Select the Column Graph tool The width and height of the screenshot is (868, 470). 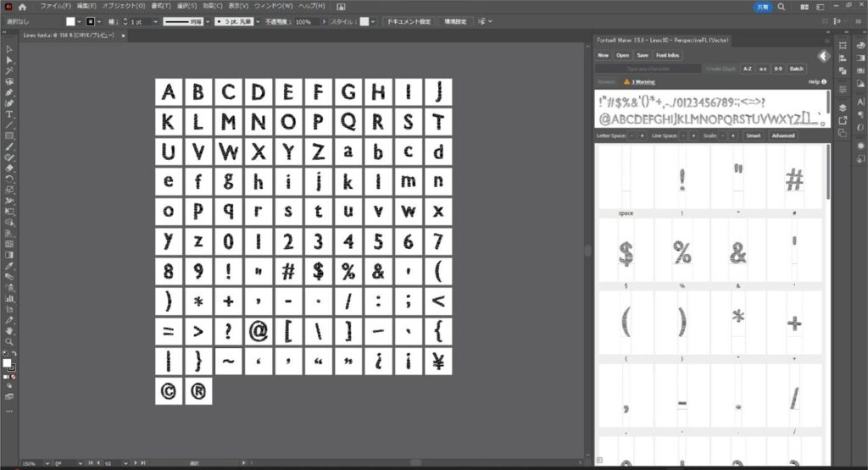pos(9,299)
